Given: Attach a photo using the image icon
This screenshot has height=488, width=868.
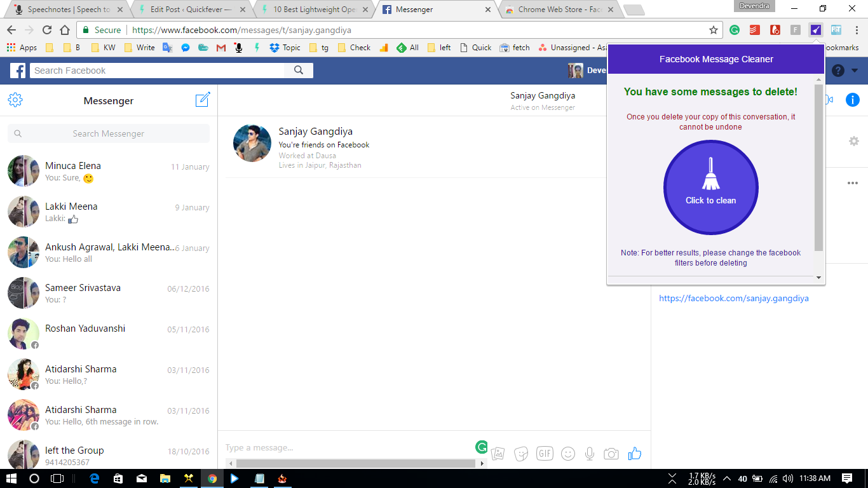Looking at the screenshot, I should click(x=498, y=454).
